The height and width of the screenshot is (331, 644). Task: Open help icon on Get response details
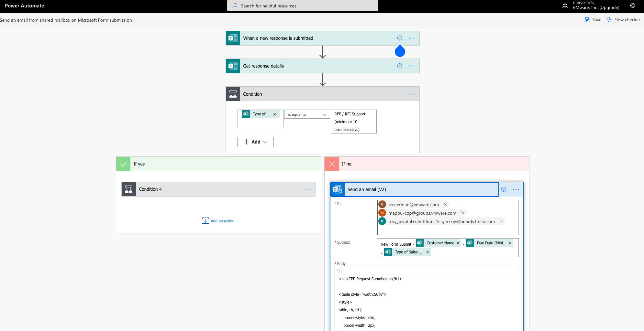400,66
